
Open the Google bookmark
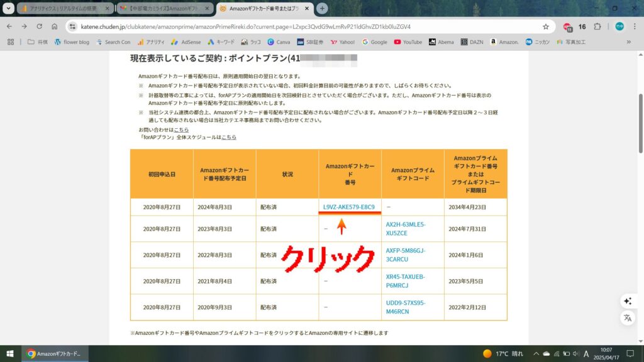coord(375,42)
